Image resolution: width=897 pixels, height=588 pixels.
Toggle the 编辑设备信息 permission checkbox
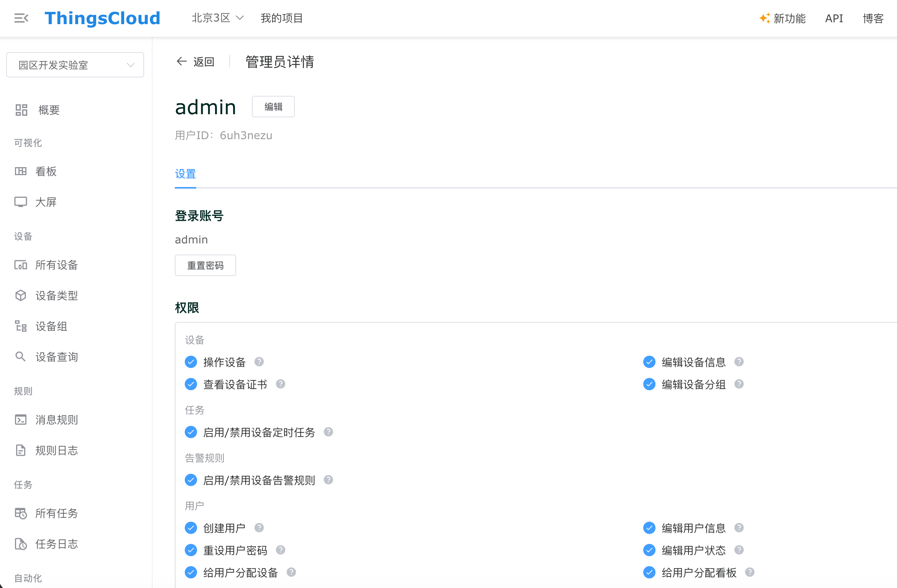click(x=649, y=362)
